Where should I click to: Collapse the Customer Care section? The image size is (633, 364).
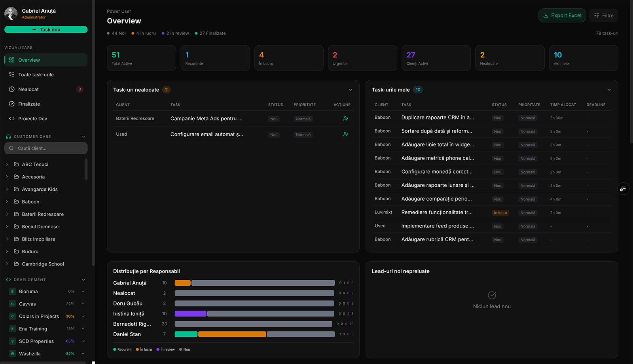[83, 136]
